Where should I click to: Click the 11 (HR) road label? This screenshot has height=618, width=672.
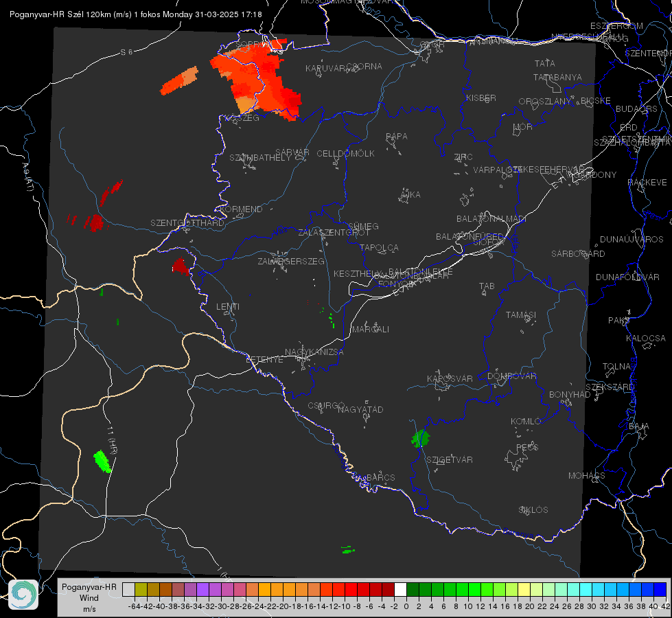coord(111,439)
